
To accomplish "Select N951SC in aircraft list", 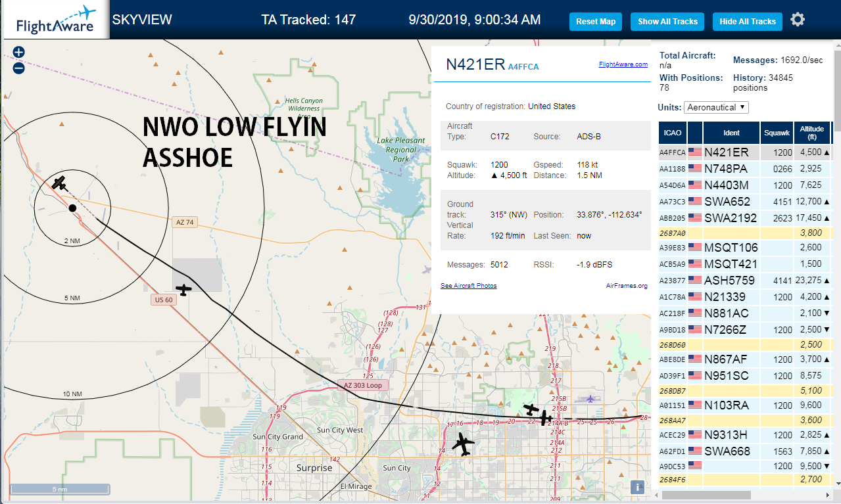I will [x=746, y=375].
